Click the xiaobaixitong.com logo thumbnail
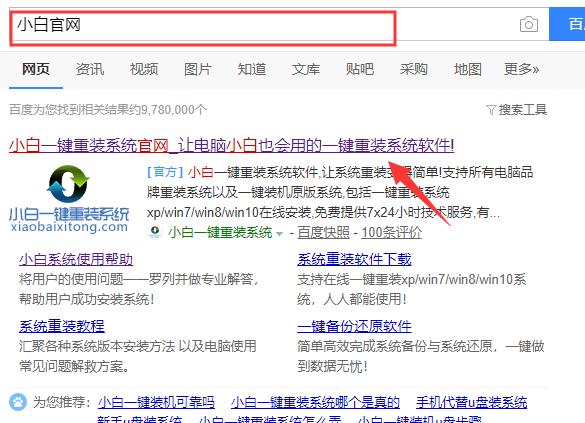Image resolution: width=585 pixels, height=423 pixels. coord(69,199)
